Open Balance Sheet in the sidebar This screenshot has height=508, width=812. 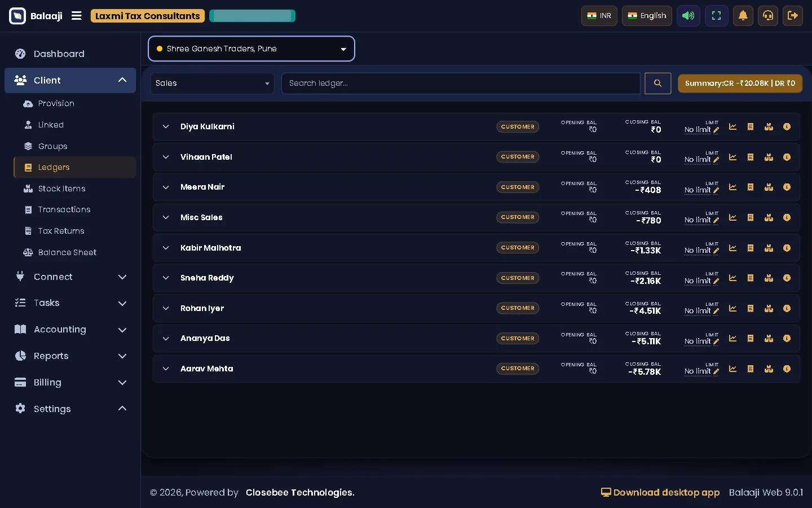point(75,252)
